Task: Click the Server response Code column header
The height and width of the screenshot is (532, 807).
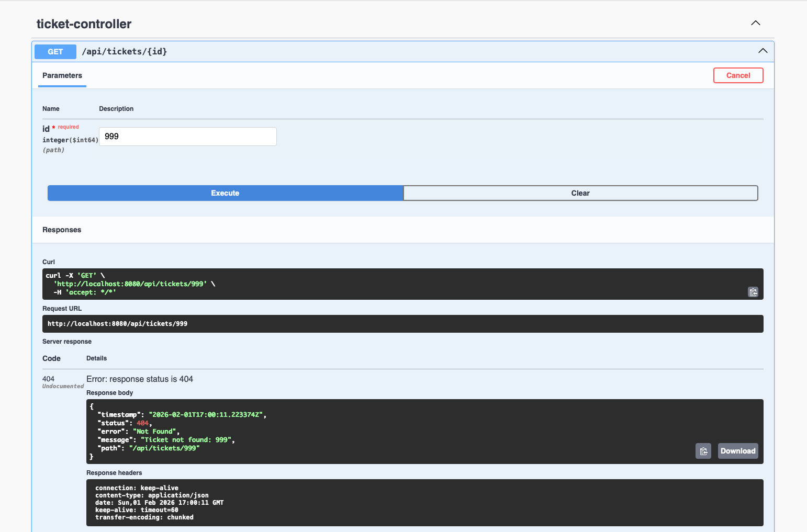Action: pos(51,358)
